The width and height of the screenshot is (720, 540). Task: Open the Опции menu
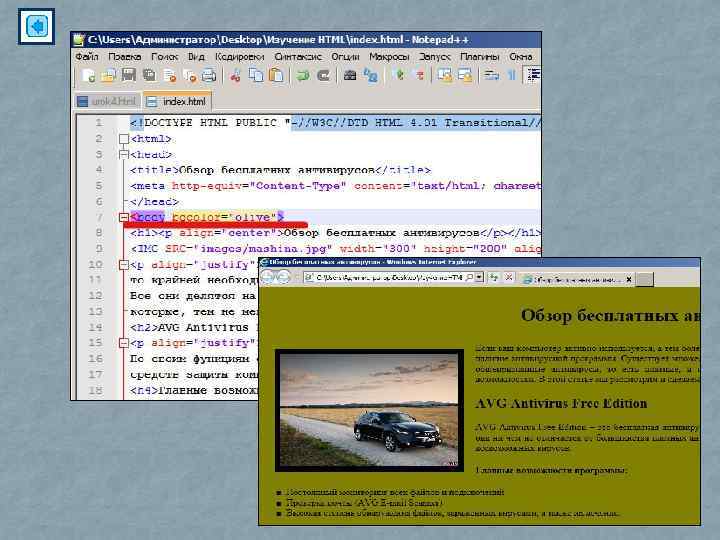tap(345, 56)
